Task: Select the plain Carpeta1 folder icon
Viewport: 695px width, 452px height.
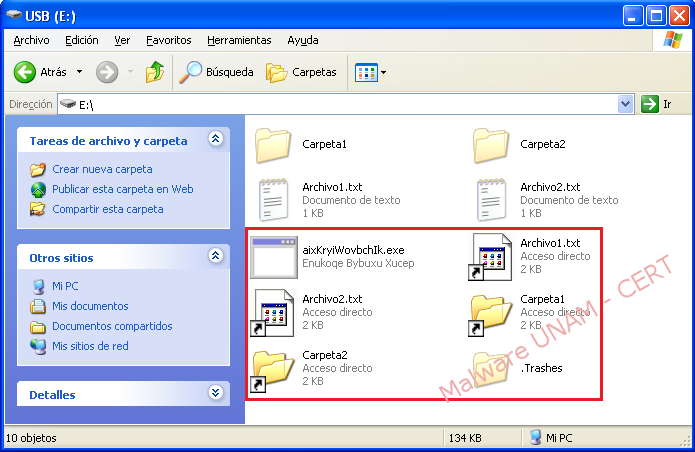Action: pos(273,145)
